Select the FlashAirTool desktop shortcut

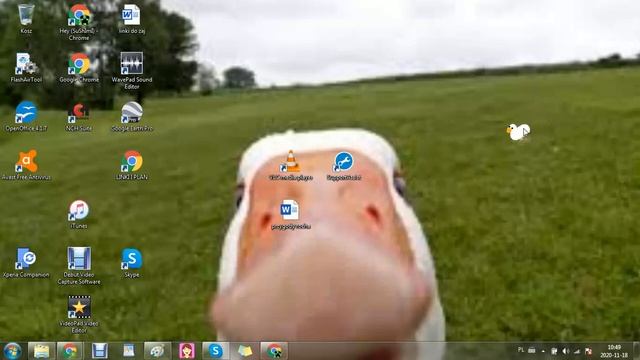[x=26, y=67]
